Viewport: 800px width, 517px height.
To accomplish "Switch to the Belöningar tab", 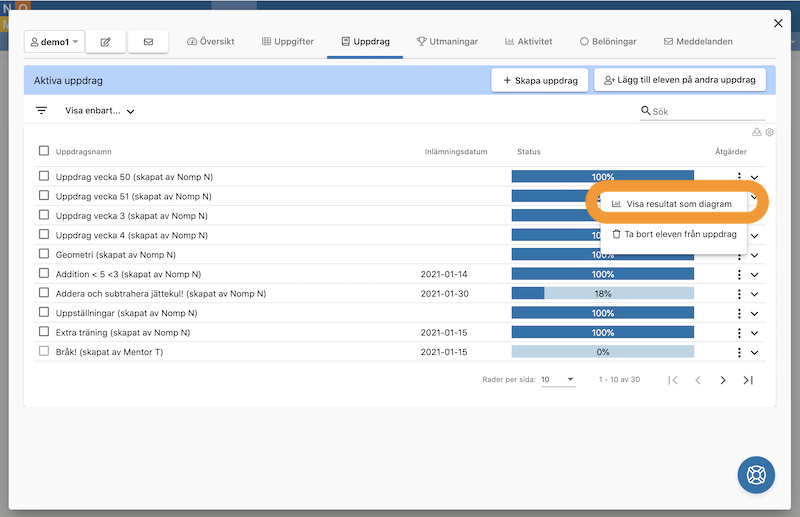I will tap(608, 41).
